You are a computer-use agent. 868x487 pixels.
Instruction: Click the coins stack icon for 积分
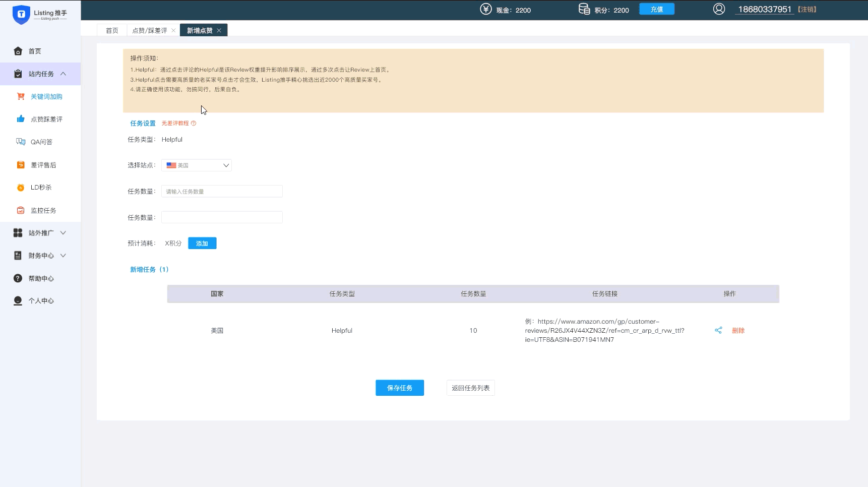tap(584, 9)
